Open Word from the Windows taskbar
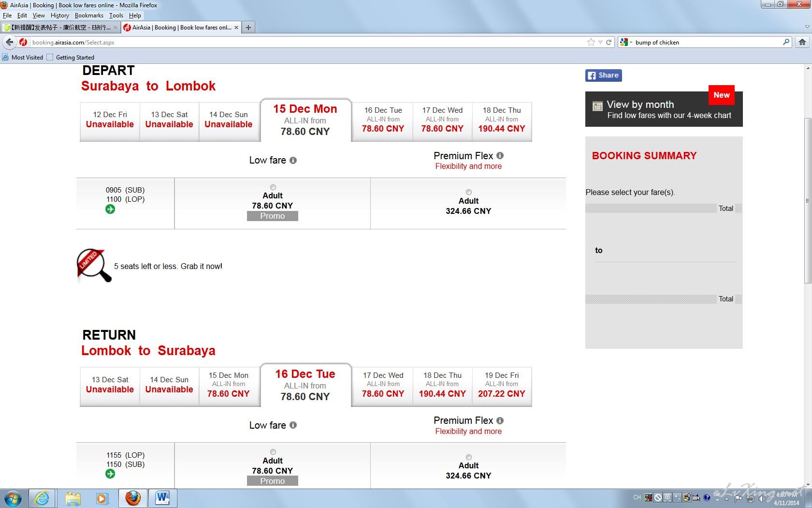Screen dimensions: 812x508 point(163,498)
